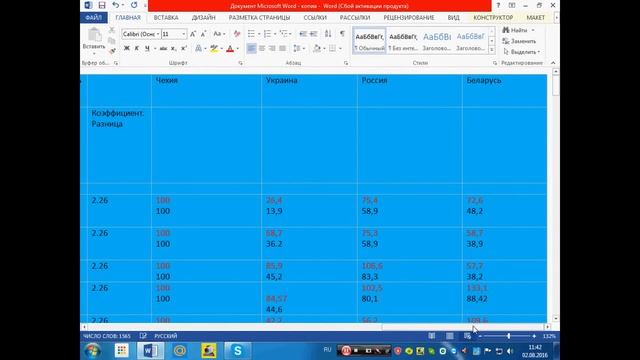
Task: Switch to the ВСТАВКА (Insert) tab
Action: 166,18
